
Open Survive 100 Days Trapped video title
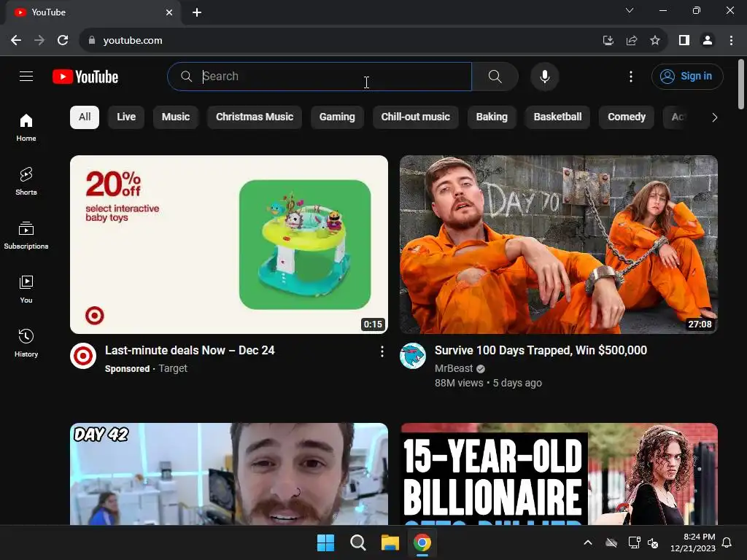541,351
